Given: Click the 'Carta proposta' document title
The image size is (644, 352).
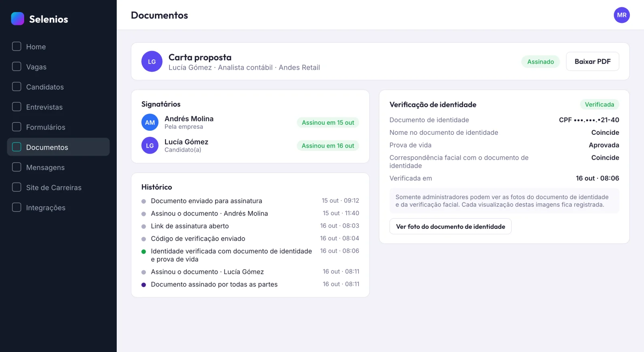Looking at the screenshot, I should coord(200,57).
